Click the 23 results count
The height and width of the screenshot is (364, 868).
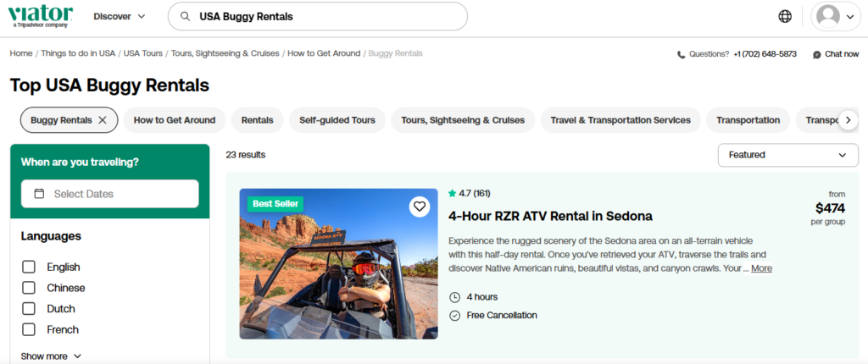pyautogui.click(x=245, y=155)
